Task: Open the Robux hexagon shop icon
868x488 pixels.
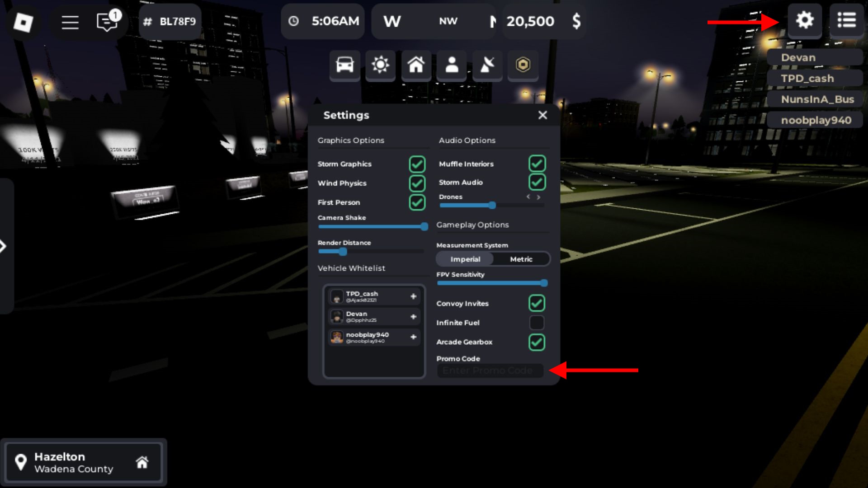Action: click(523, 65)
